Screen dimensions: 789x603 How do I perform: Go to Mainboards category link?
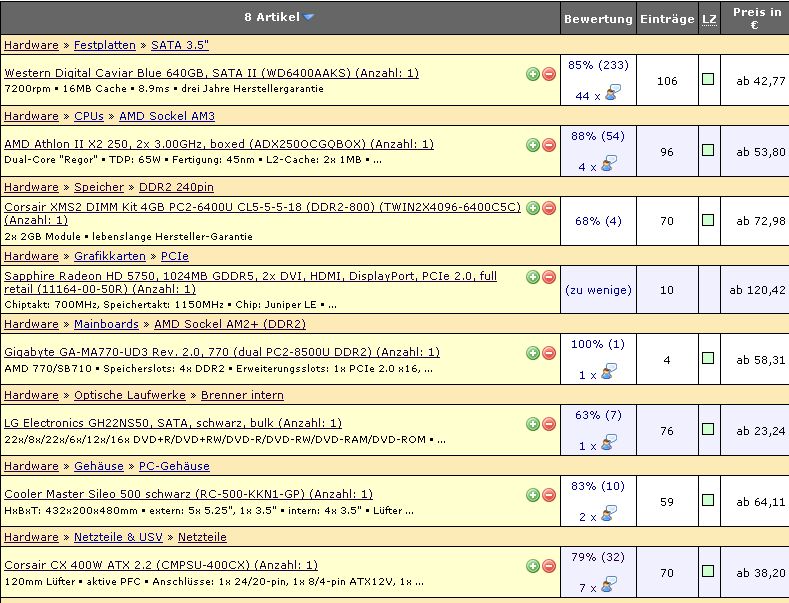pos(106,324)
